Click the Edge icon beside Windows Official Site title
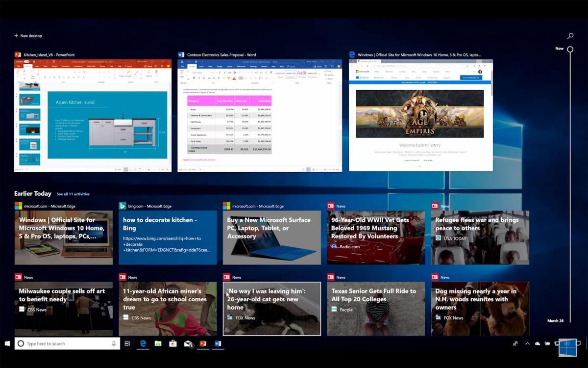Viewport: 588px width, 368px height. pyautogui.click(x=352, y=55)
